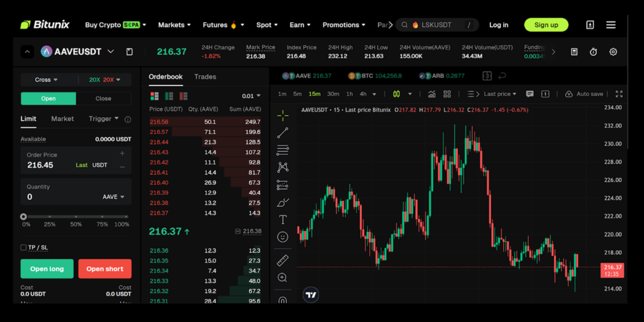This screenshot has height=322, width=644.
Task: Click the quantity percentage slider handle
Action: tap(23, 216)
